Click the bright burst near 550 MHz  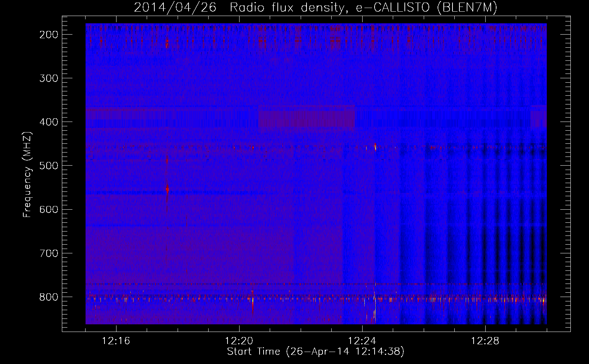167,189
